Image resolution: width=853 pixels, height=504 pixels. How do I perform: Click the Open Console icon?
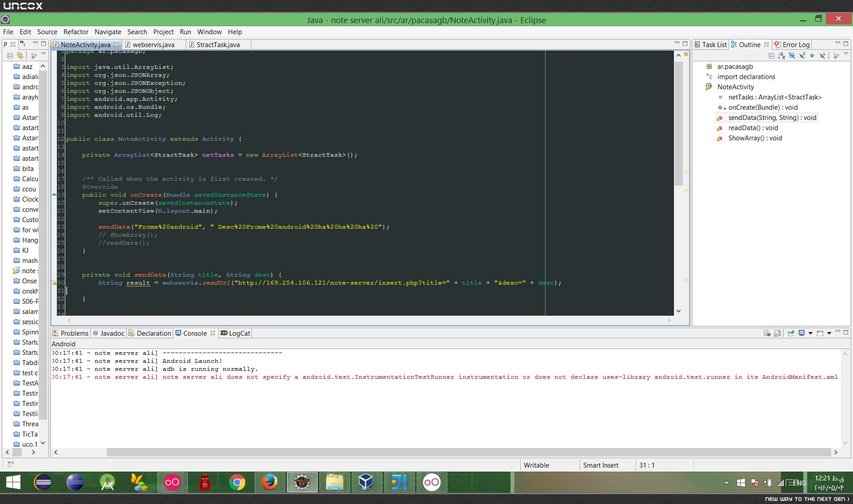pos(820,333)
